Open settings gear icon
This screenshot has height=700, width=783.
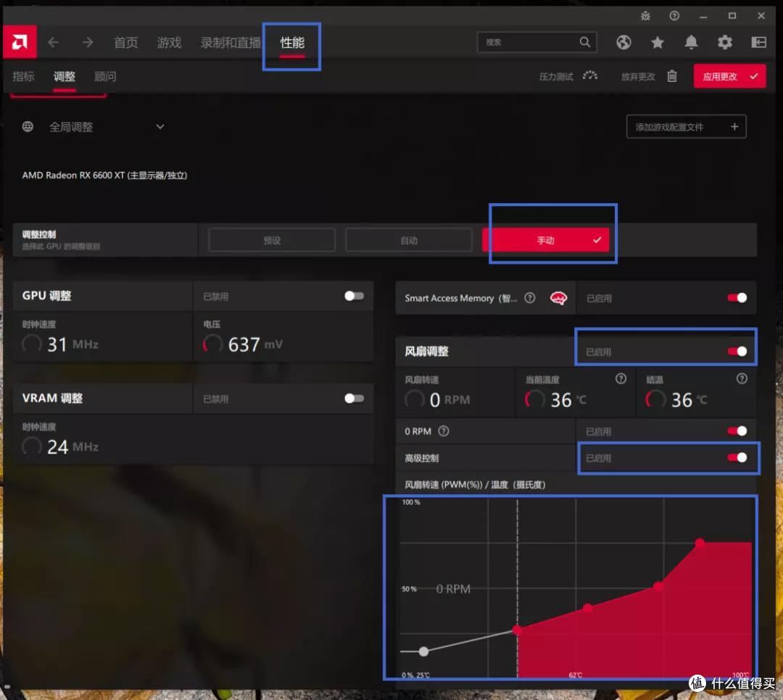(x=724, y=43)
